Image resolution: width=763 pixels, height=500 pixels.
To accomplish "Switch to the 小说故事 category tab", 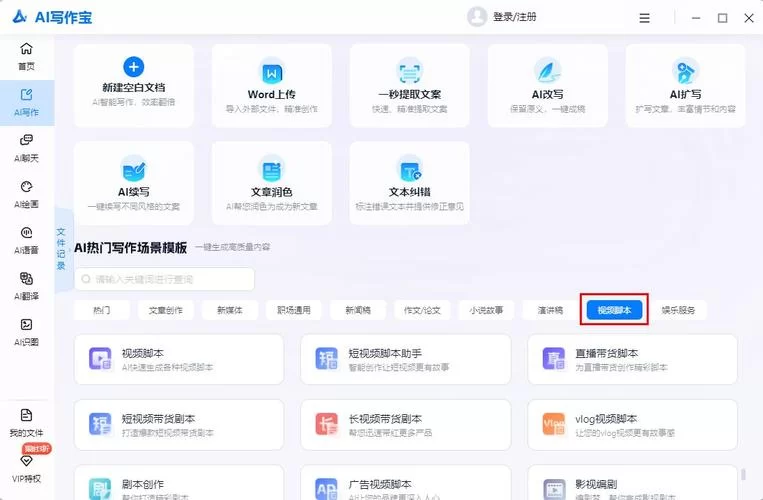I will point(486,310).
